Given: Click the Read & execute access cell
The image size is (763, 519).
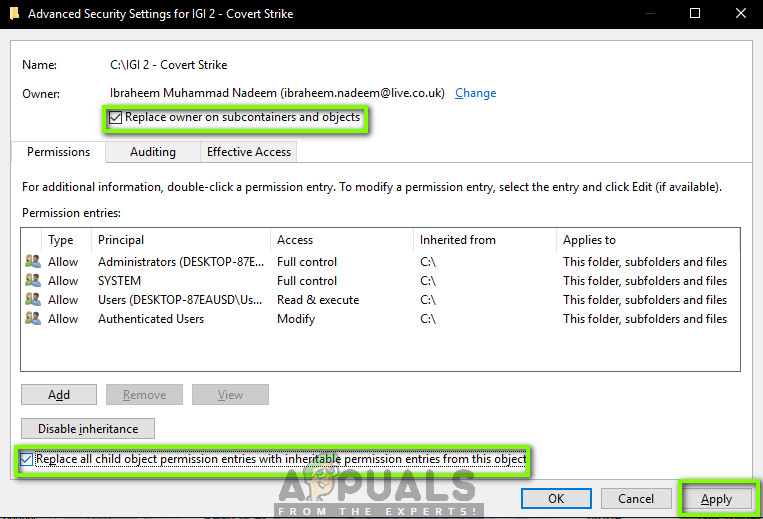Looking at the screenshot, I should point(318,300).
